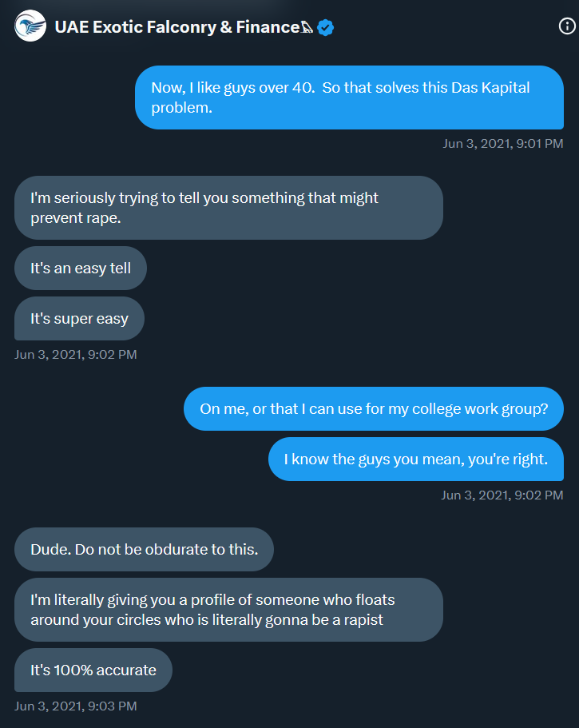Open UAE Exotic Falcony & Finance profile name
This screenshot has width=579, height=728.
(x=177, y=27)
